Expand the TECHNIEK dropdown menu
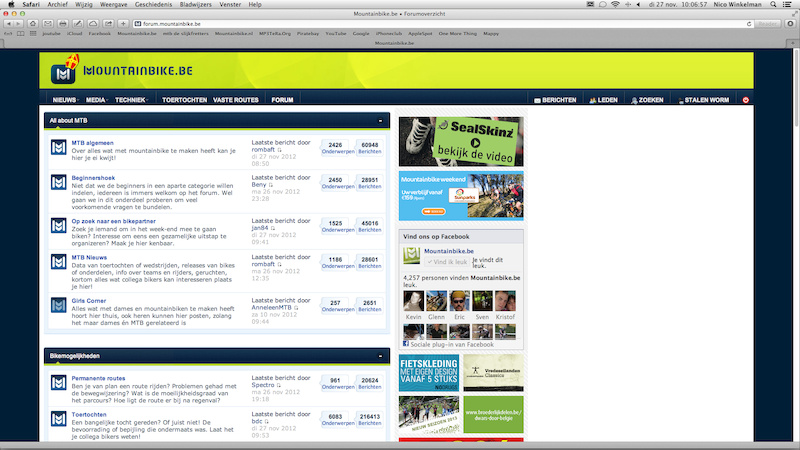Viewport: 800px width, 450px height. [x=132, y=101]
